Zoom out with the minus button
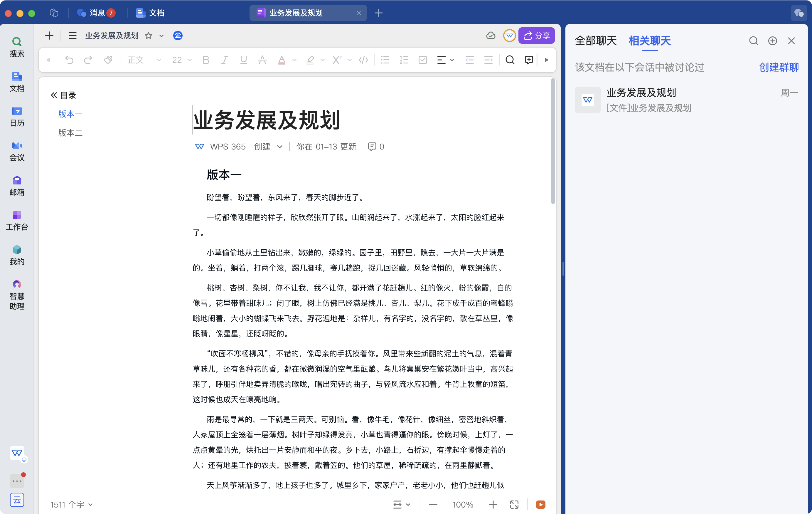Screen dimensions: 812x514 coord(433,505)
